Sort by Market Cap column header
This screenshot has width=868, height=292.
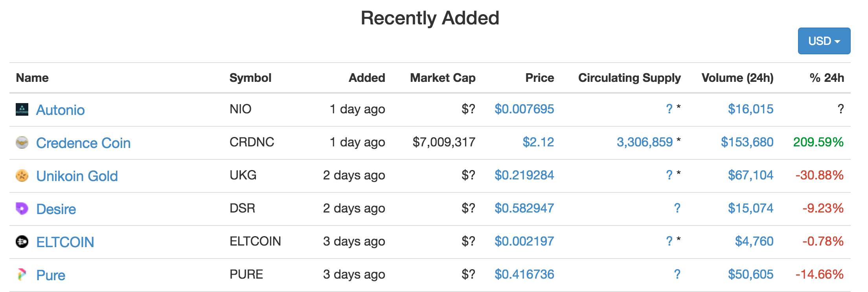coord(443,78)
